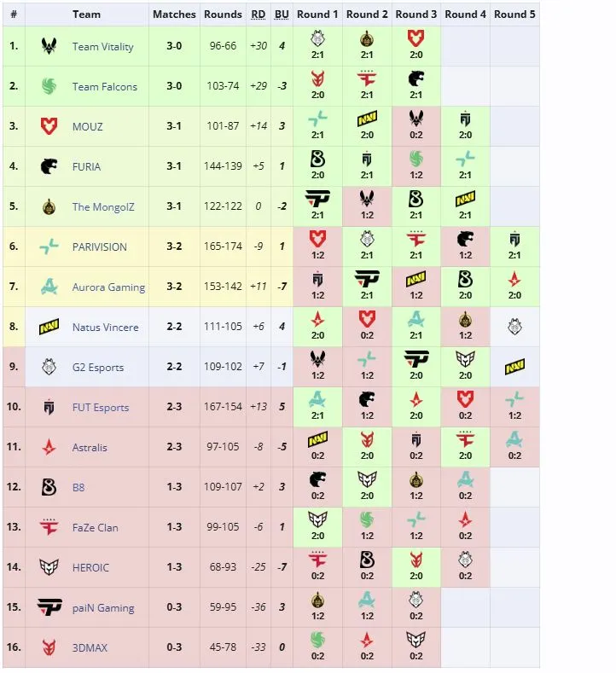Image resolution: width=616 pixels, height=673 pixels.
Task: Click the paiN Gaming logo in team column
Action: pyautogui.click(x=49, y=607)
